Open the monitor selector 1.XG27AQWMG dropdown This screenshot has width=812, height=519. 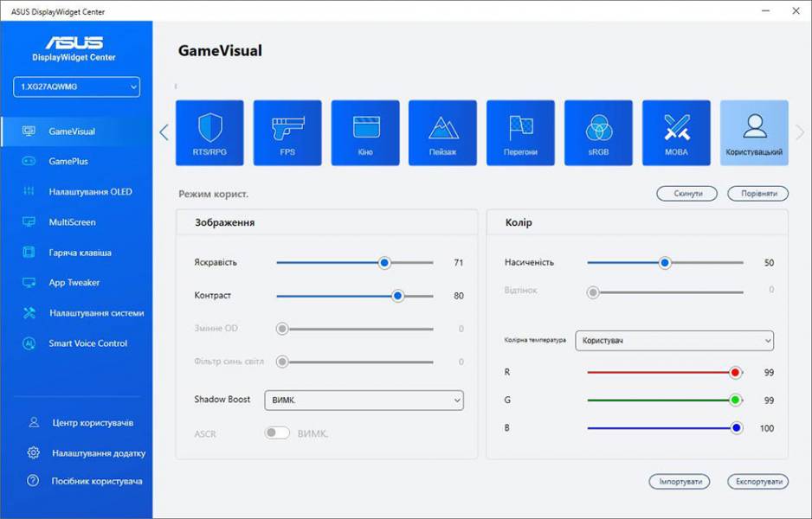(x=76, y=86)
